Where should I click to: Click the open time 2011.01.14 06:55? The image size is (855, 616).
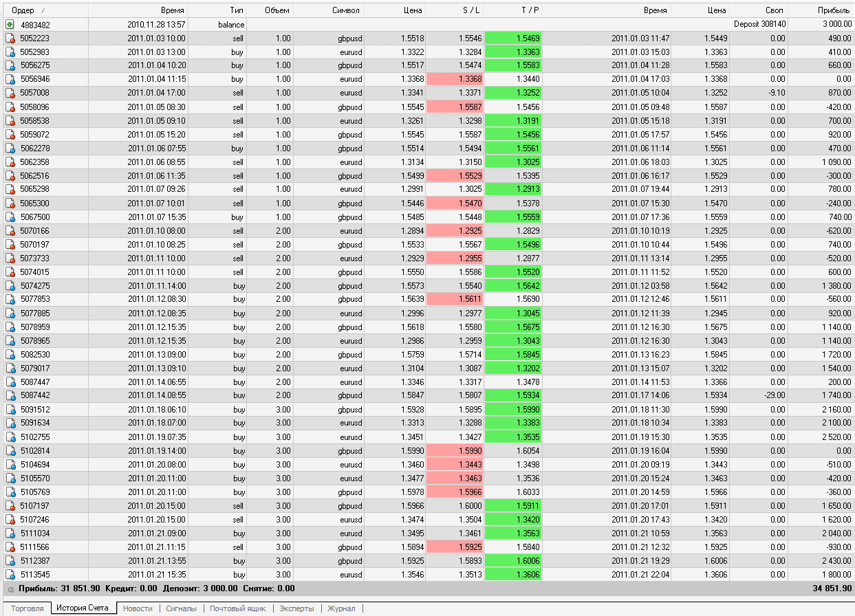pos(156,382)
